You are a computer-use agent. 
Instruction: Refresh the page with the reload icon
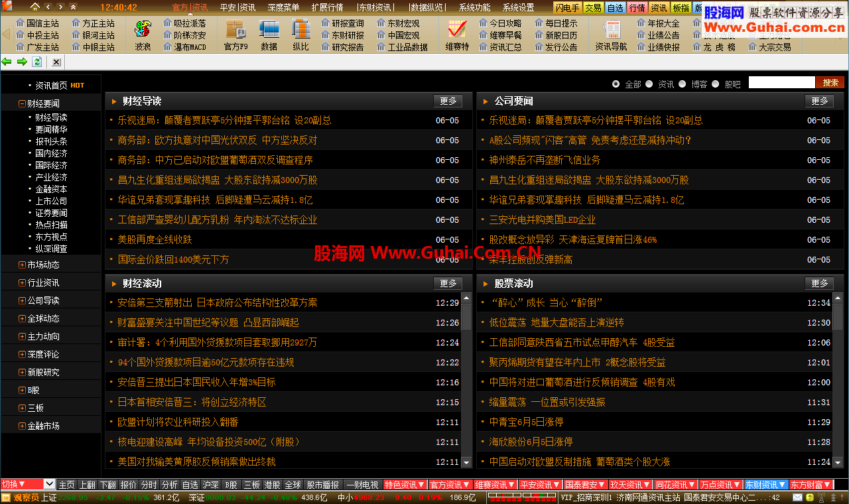[37, 62]
